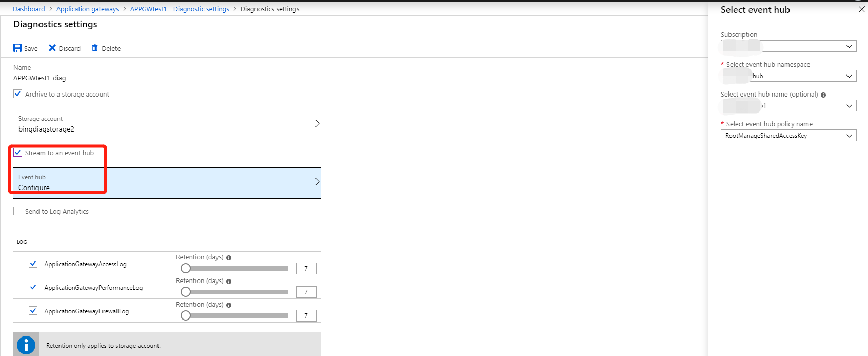Uncheck Archive to a storage account
This screenshot has width=868, height=356.
pos(18,94)
